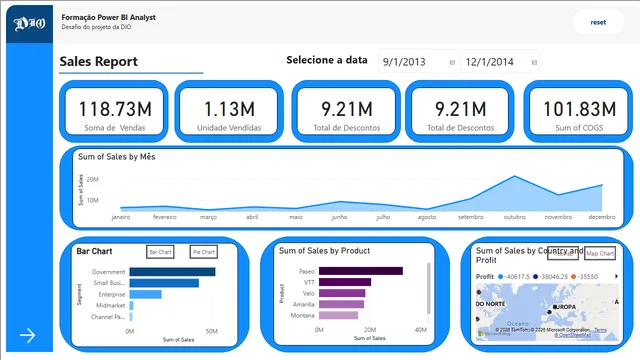Click the Selecione a data label

pyautogui.click(x=327, y=60)
